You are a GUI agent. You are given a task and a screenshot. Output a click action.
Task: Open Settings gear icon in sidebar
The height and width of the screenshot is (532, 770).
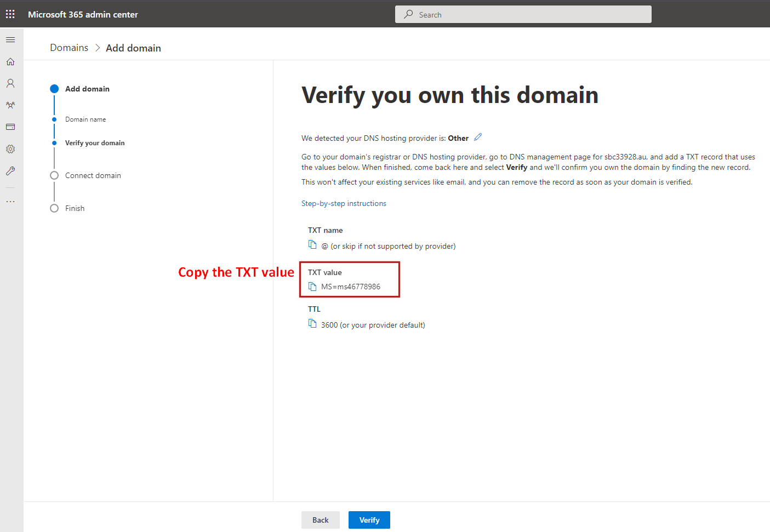(10, 149)
